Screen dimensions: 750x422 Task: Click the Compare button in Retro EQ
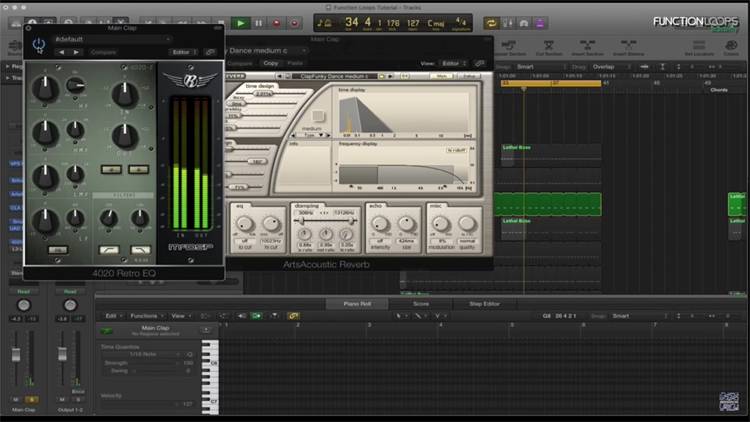(x=103, y=51)
